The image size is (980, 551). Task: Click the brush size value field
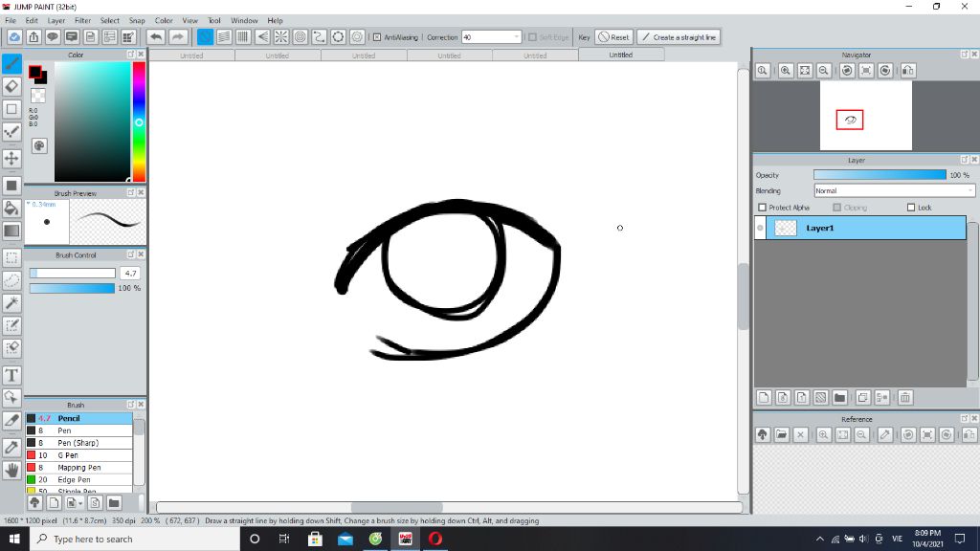point(130,273)
